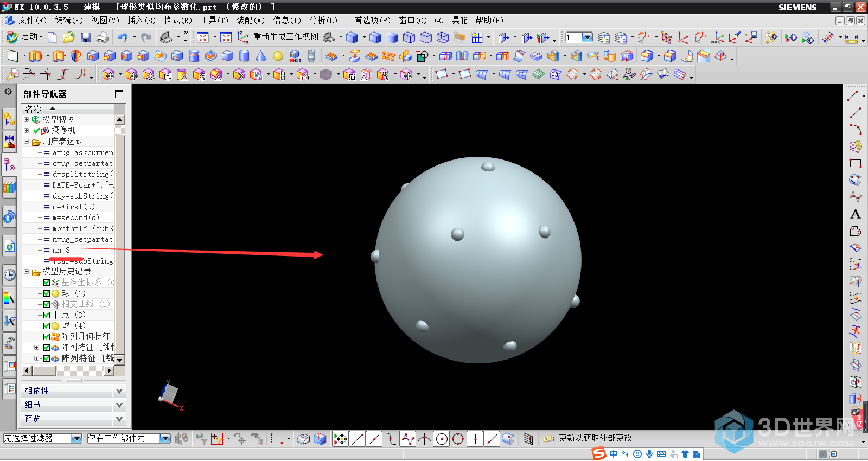
Task: Toggle the grid display icon in bottom bar
Action: (528, 439)
